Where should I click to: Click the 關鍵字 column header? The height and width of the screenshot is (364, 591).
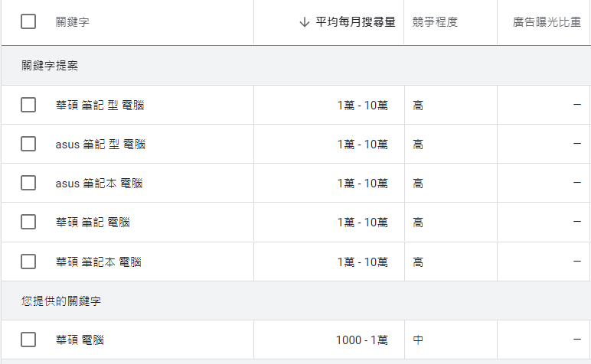(73, 22)
